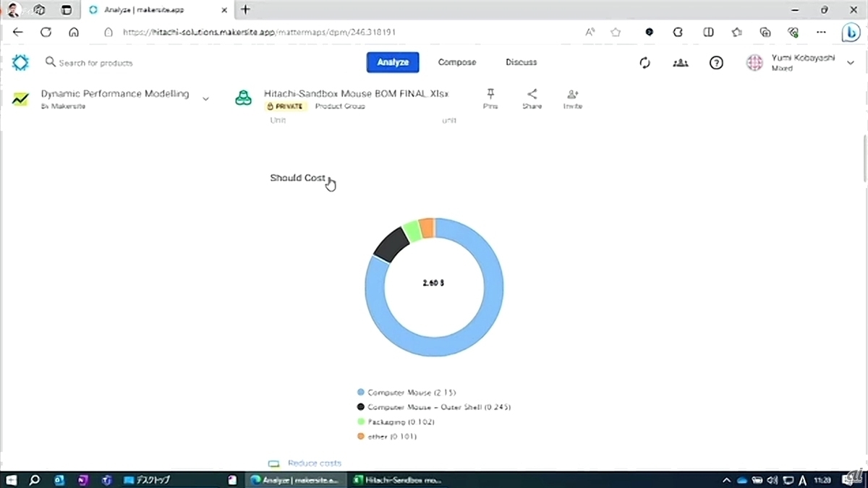868x488 pixels.
Task: Click the Makersite gear logo icon
Action: [x=20, y=63]
